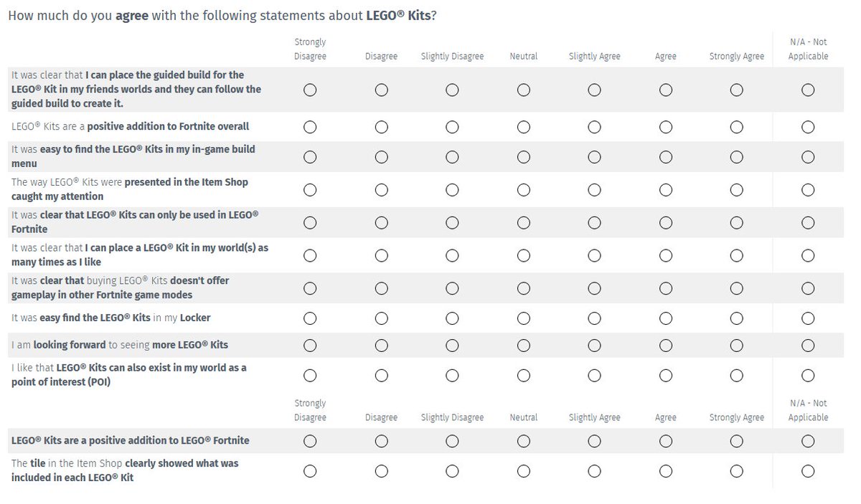Pick Disagree for Kits only usable in LEGO Fortnite
Viewport: 861px width, 504px height.
click(381, 223)
